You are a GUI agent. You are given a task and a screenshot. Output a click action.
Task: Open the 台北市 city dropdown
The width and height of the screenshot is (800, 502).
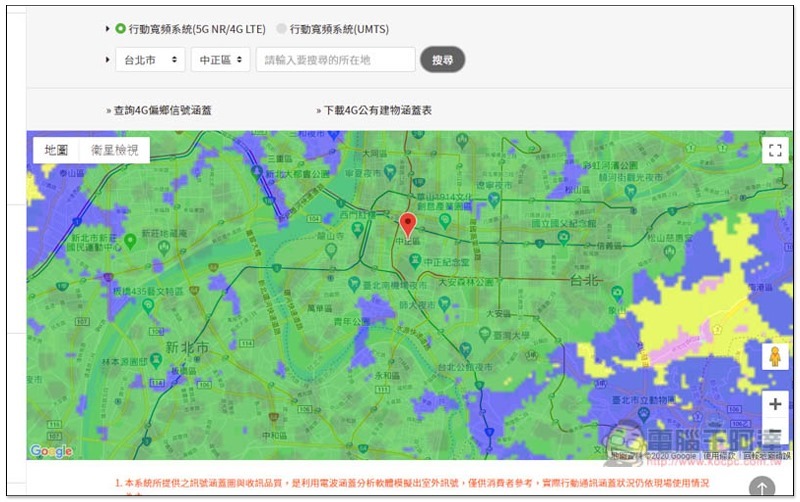tap(150, 60)
